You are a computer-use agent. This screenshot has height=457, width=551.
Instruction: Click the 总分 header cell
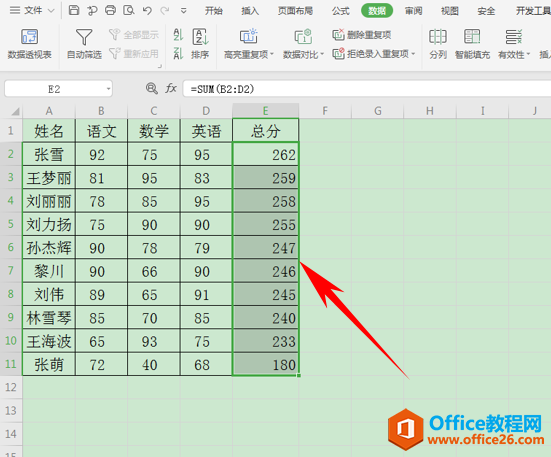[x=266, y=131]
